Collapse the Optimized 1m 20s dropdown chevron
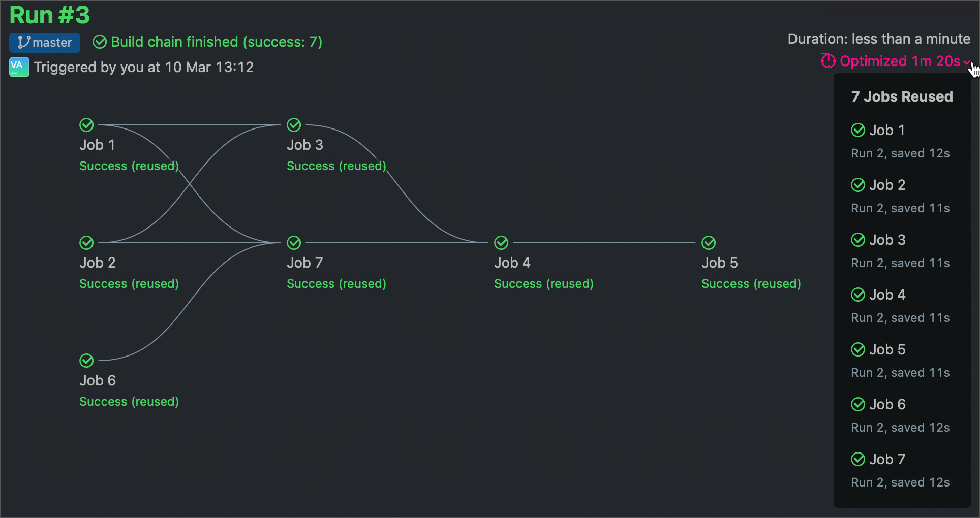This screenshot has width=980, height=518. point(966,62)
